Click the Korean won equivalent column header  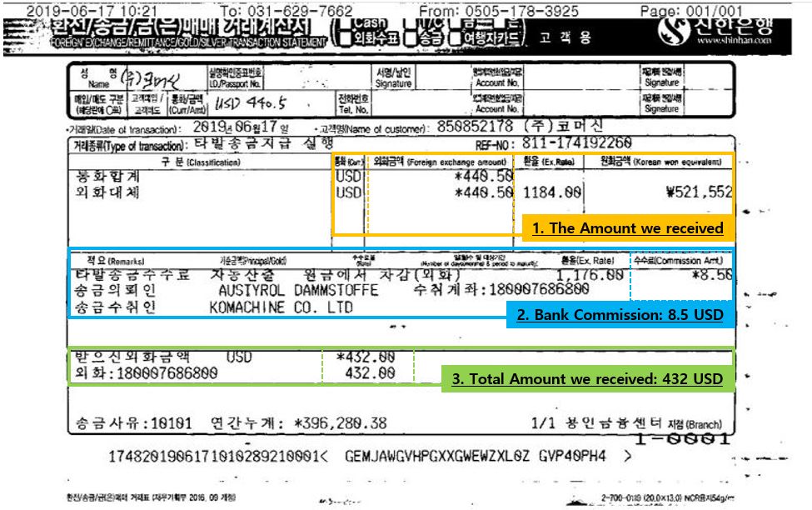(x=660, y=162)
